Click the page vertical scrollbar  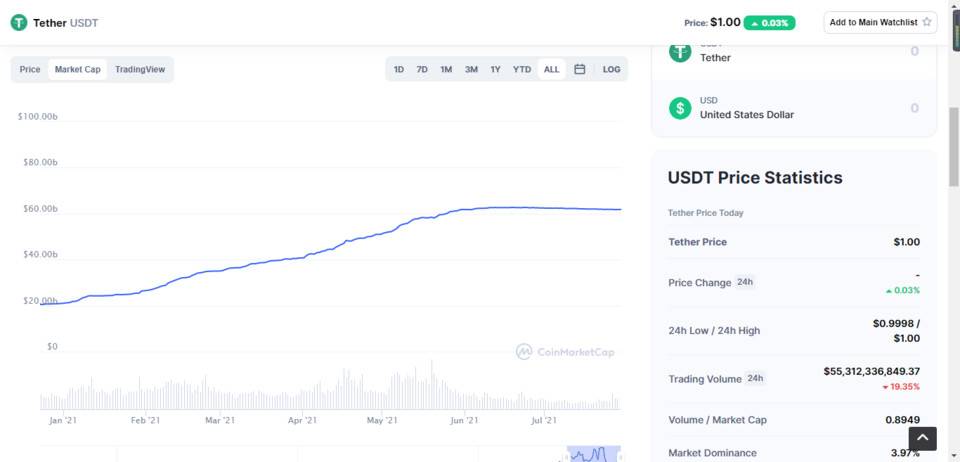pos(953,140)
